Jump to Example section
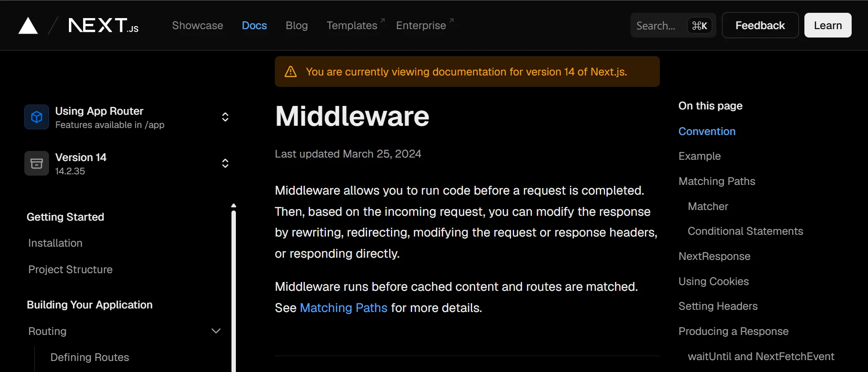 pos(700,156)
